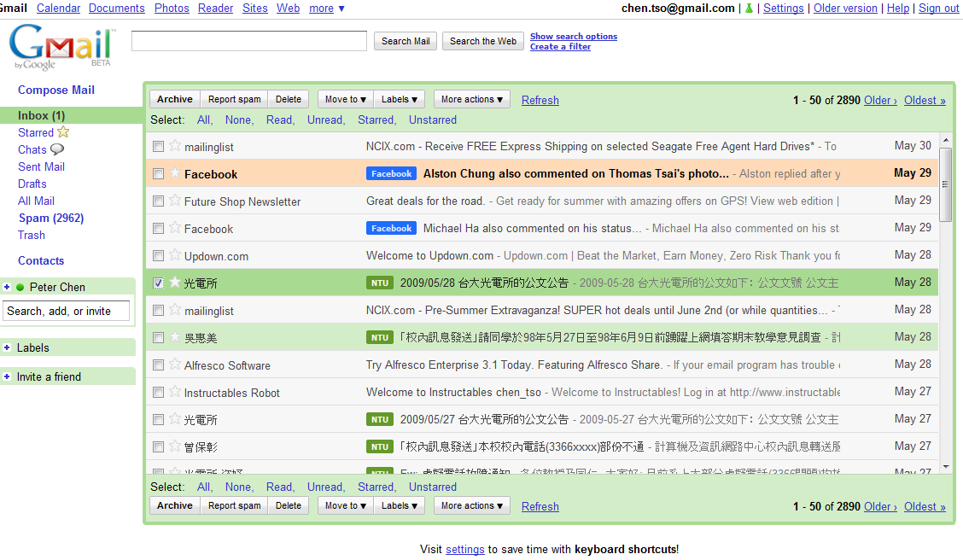
Task: Star the 2009/05/28 光電所 email
Action: [175, 283]
